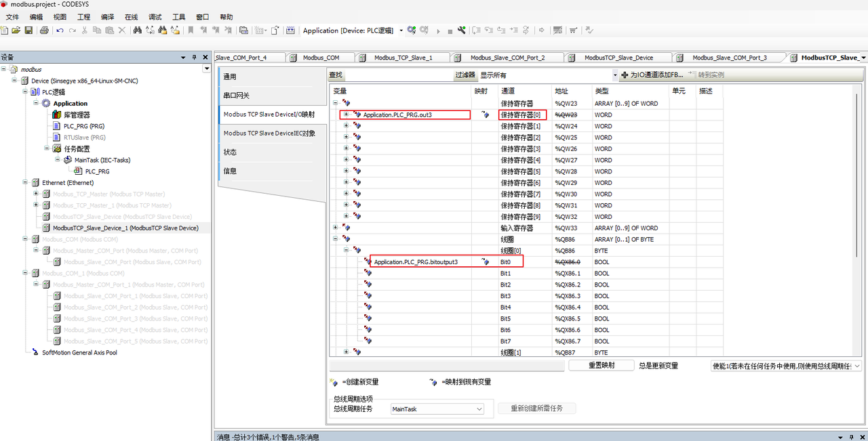
Task: Click the wrench debug toolbar icon
Action: point(462,30)
